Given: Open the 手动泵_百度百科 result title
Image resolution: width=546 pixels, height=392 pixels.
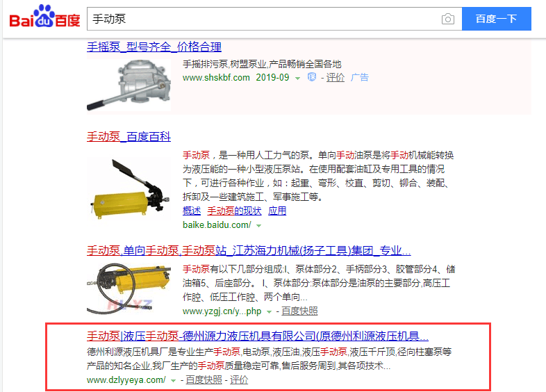Looking at the screenshot, I should pyautogui.click(x=129, y=137).
